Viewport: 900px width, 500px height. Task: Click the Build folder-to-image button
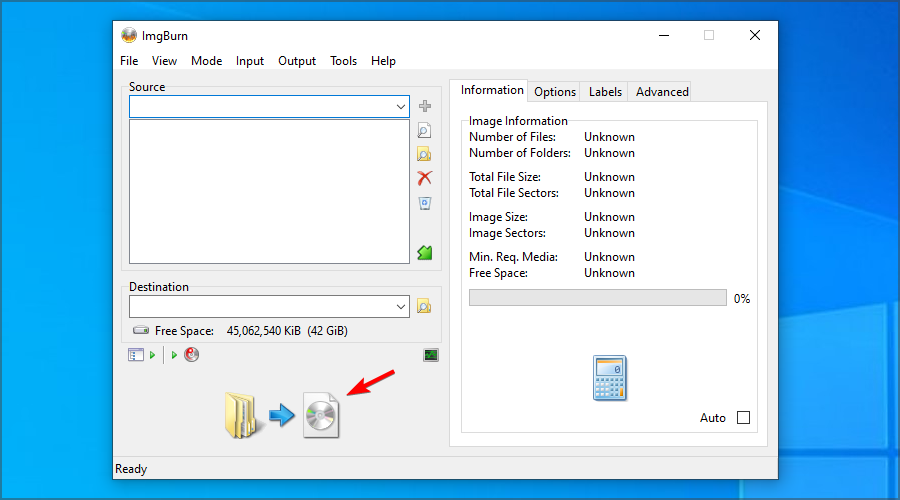(281, 414)
